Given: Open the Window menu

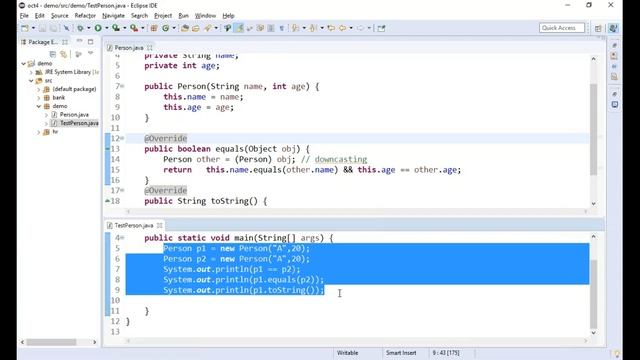Looking at the screenshot, I should pos(205,16).
